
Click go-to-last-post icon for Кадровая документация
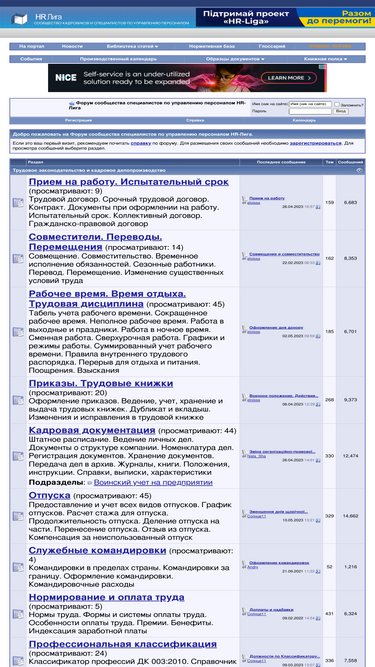[x=318, y=460]
